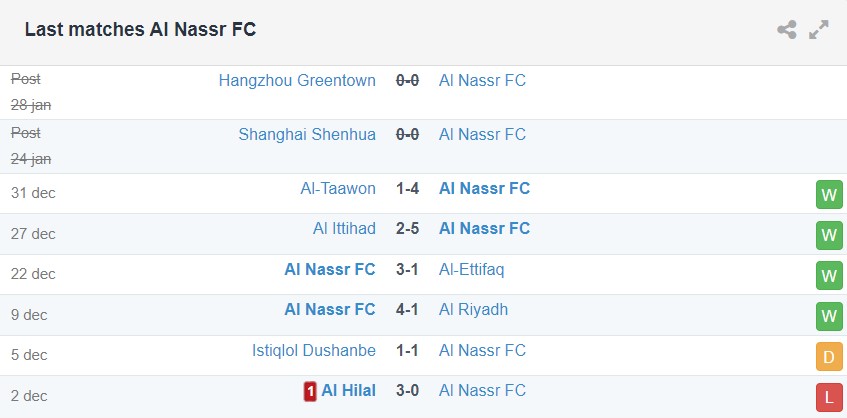View the 2-5 score match details
Screen dimensions: 847x418
(x=407, y=229)
